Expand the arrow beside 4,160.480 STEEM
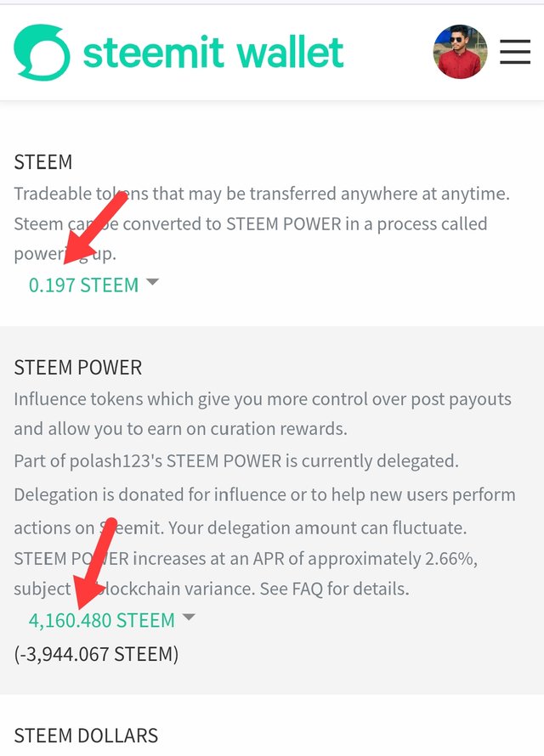 (x=189, y=617)
